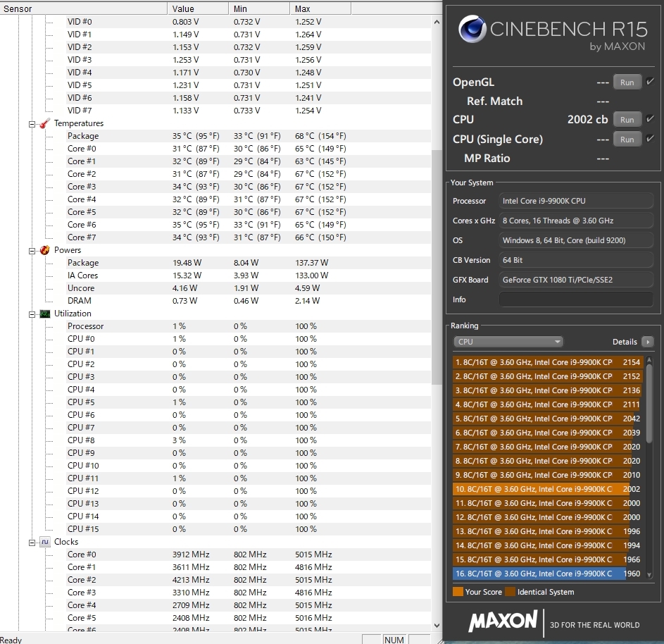Select ranking entry 1 with score 2154
664x644 pixels.
(548, 362)
